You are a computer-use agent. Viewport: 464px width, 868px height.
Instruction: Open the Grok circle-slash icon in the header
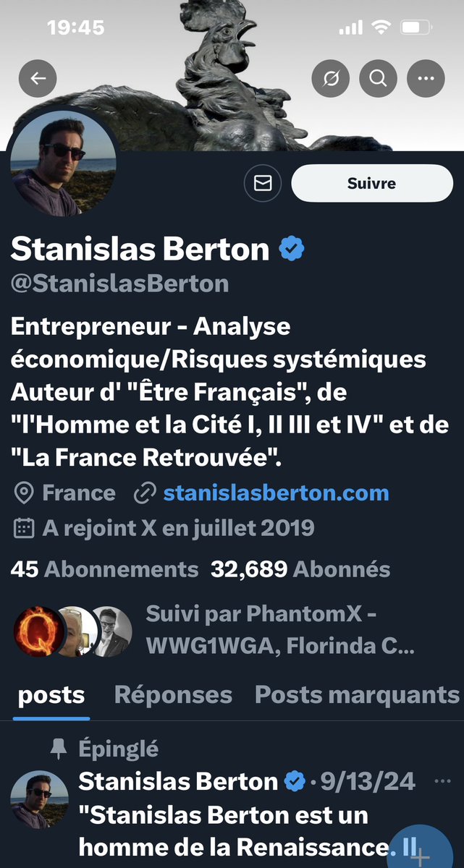pyautogui.click(x=331, y=78)
